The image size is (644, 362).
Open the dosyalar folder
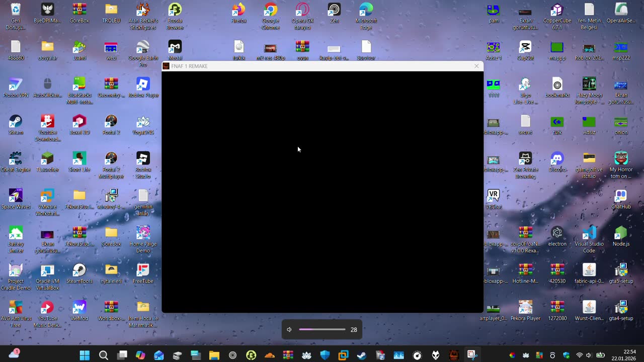[x=47, y=48]
